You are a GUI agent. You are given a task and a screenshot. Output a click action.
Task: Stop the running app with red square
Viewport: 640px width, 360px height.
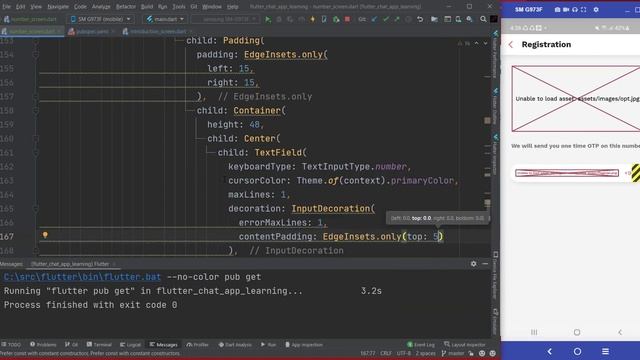click(347, 19)
